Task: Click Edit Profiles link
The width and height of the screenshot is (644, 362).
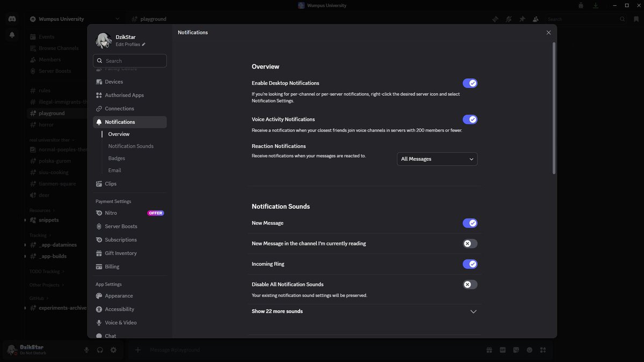Action: (130, 45)
